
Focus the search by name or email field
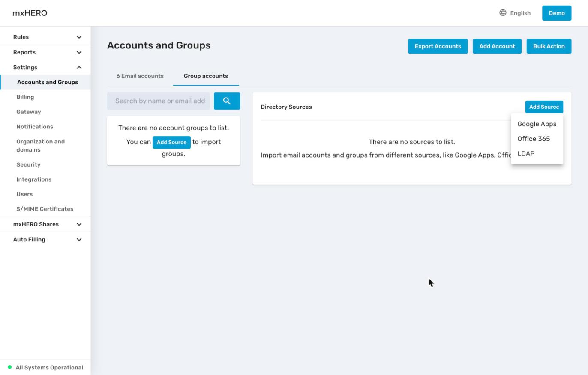(159, 101)
